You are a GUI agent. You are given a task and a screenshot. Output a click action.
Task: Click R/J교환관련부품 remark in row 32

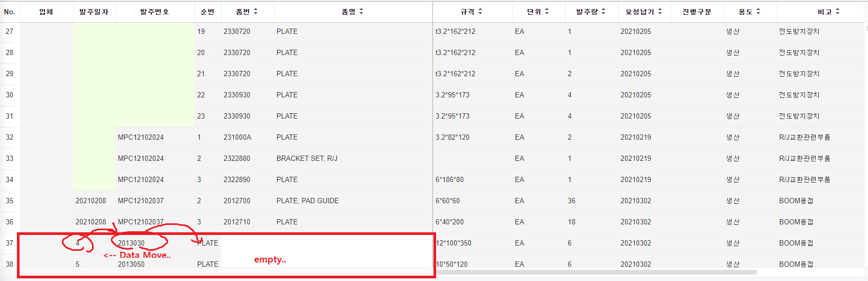tap(805, 137)
